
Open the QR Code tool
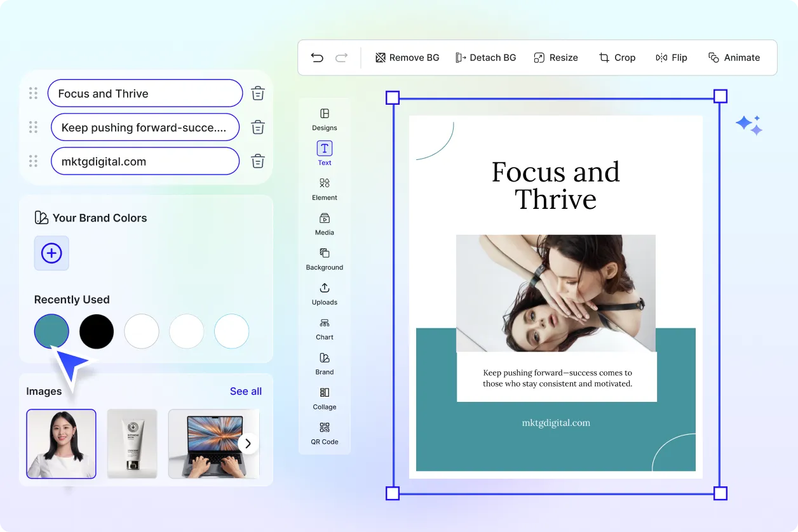pyautogui.click(x=325, y=433)
